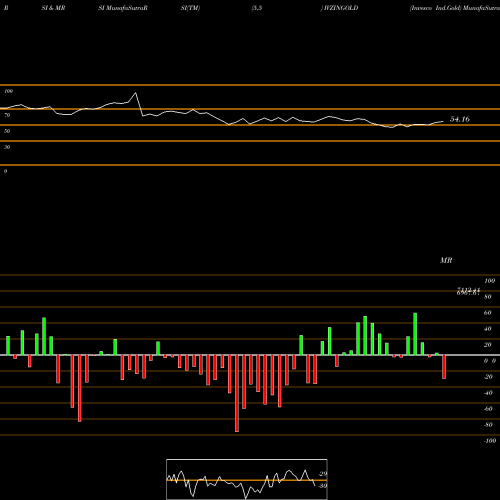The height and width of the screenshot is (500, 500).
Task: Click the RSI axis label 30
Action: (7, 147)
